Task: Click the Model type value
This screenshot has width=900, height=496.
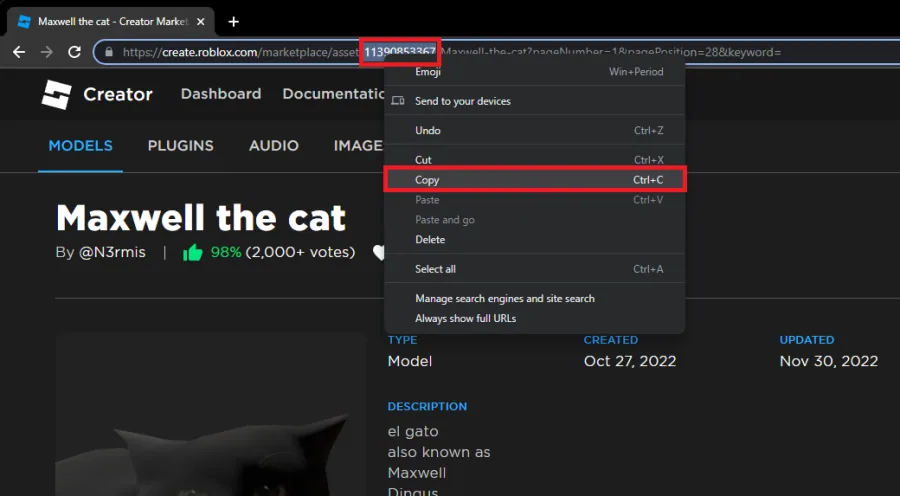Action: 410,361
